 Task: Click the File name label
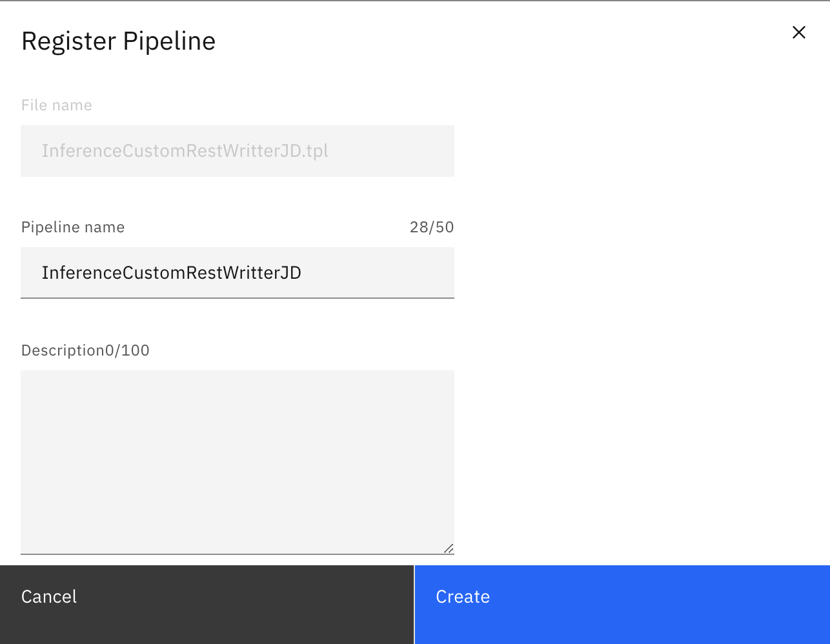point(56,105)
